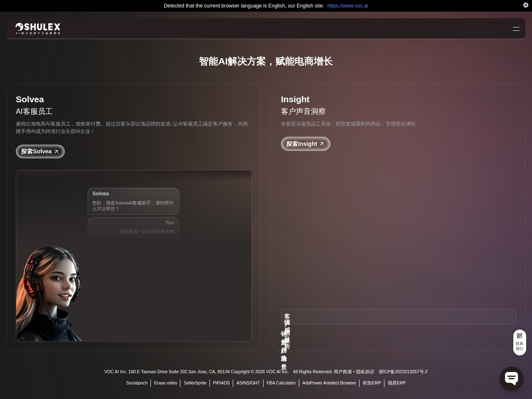Click the banner text 'Detected that the current browser language'
Viewport: 532px width, 399px height.
[244, 6]
